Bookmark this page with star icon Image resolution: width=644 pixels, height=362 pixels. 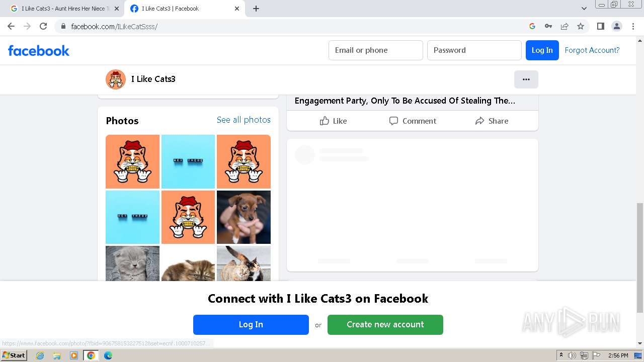pyautogui.click(x=581, y=26)
